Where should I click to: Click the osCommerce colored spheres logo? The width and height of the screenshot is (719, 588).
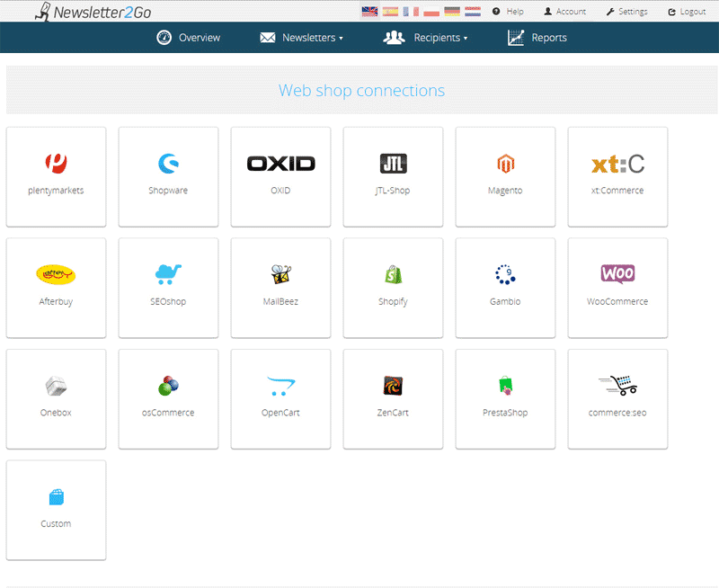click(168, 386)
